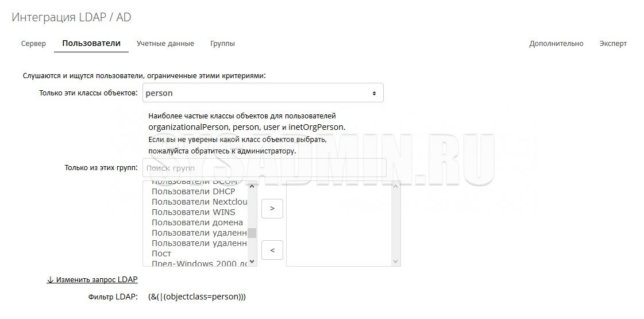Pick Пользователи домена in the group list
644x319 pixels.
197,222
